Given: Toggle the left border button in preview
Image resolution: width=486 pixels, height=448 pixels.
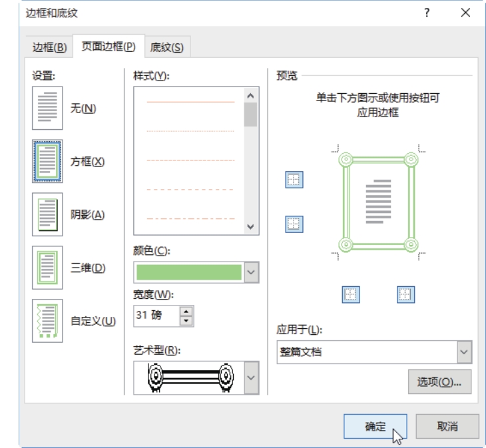Looking at the screenshot, I should coord(351,295).
